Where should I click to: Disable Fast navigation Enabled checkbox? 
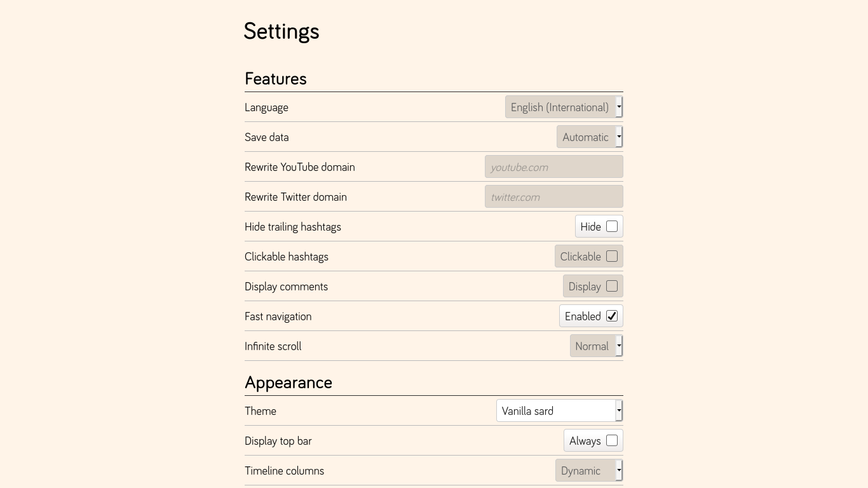(612, 316)
